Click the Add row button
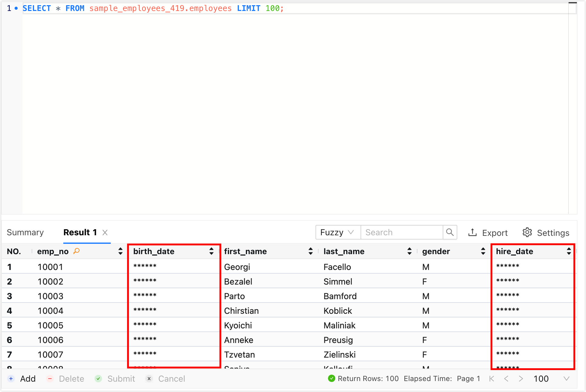This screenshot has width=586, height=392. [x=22, y=379]
